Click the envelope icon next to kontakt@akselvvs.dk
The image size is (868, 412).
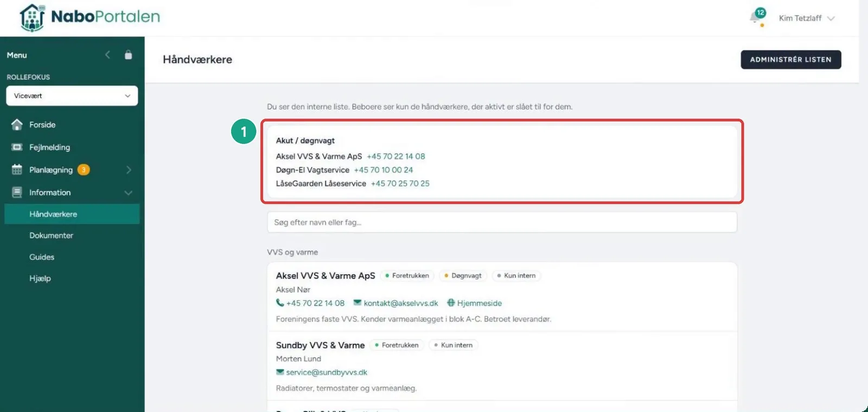[357, 302]
